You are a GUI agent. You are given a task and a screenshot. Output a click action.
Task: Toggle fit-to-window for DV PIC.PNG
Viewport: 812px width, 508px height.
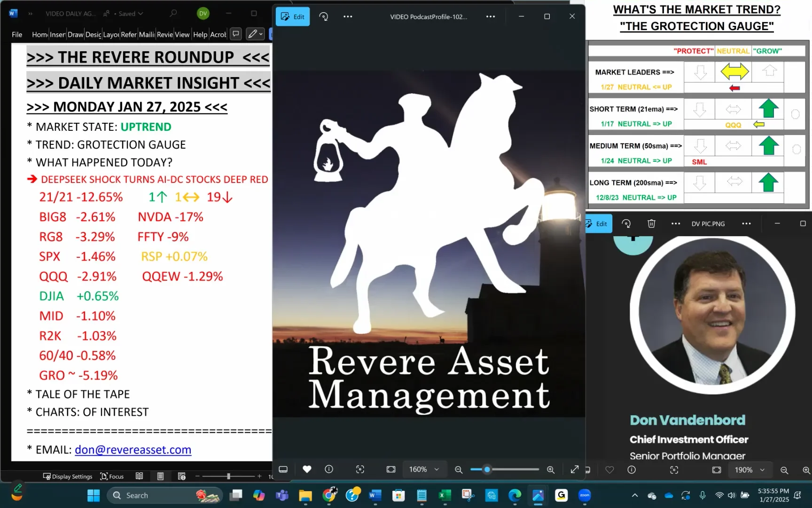tap(716, 469)
